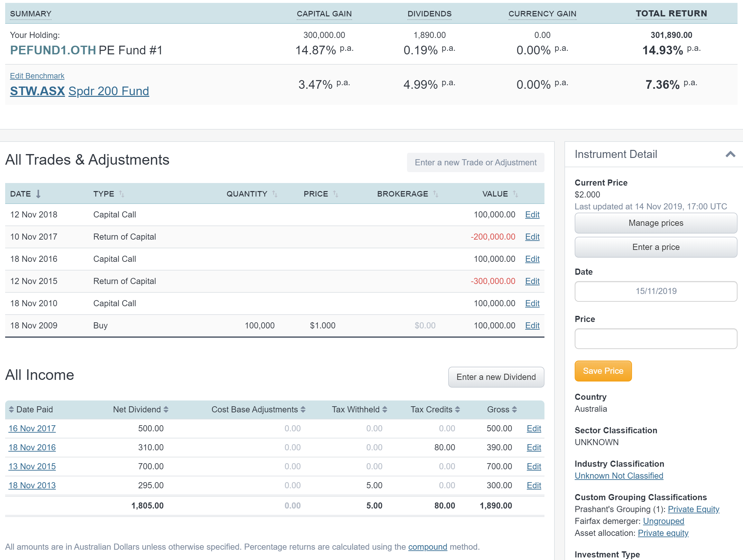Click the Save Price button

[603, 371]
